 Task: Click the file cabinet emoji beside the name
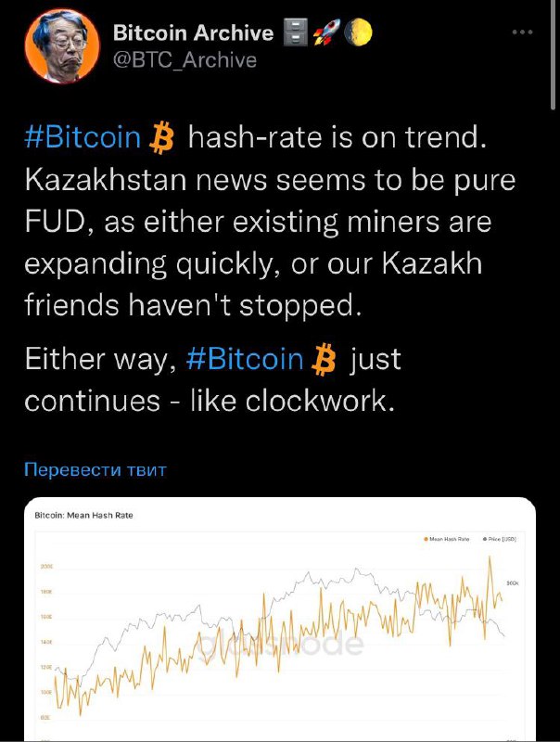click(298, 33)
